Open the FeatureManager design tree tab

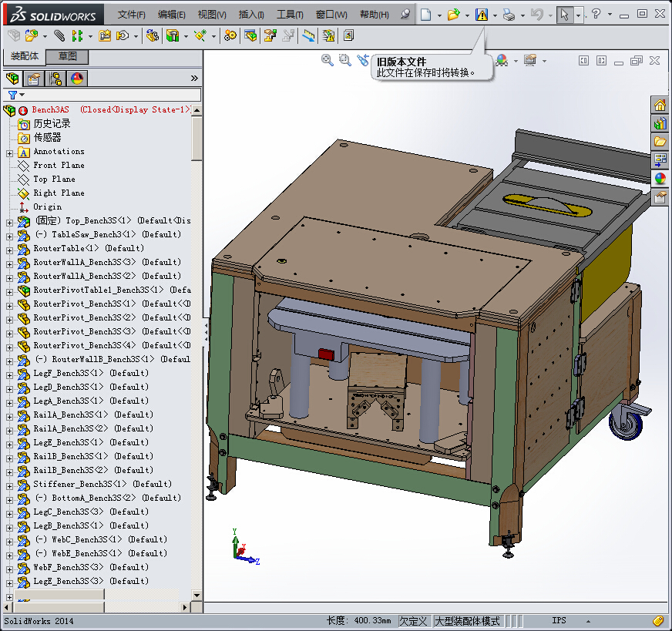12,79
